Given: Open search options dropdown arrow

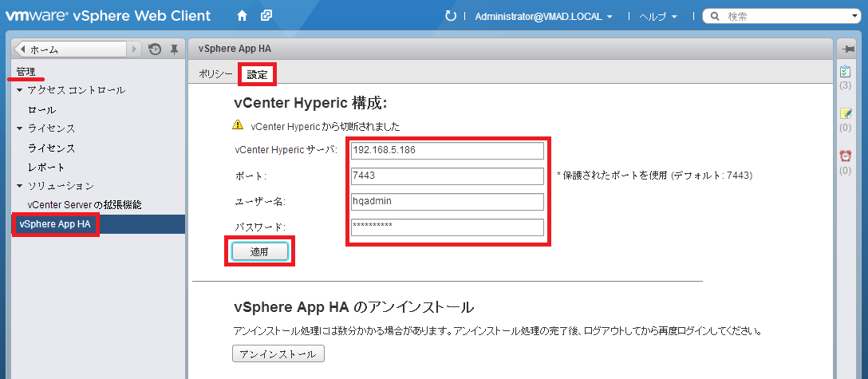Looking at the screenshot, I should 856,17.
